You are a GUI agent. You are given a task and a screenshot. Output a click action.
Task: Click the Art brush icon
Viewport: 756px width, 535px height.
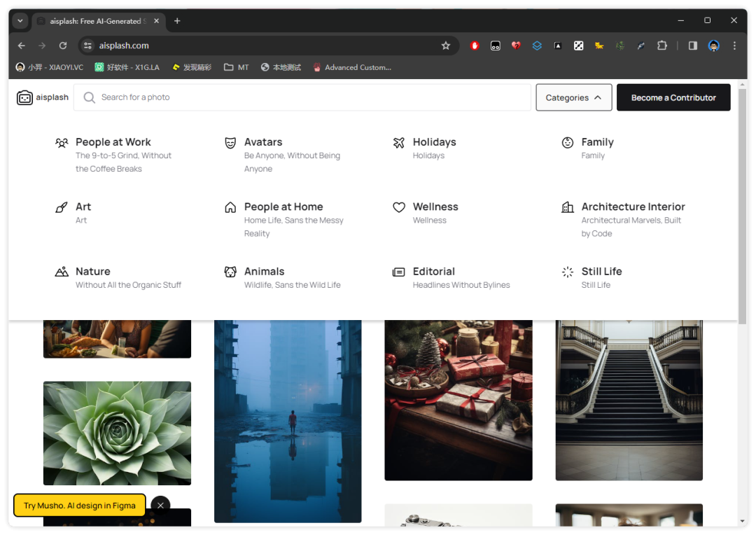coord(61,207)
